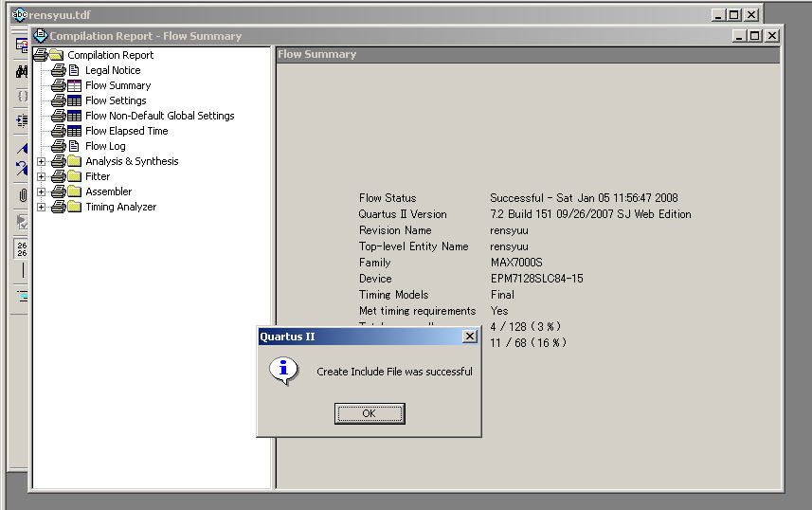Select the Fitter tree label
This screenshot has width=812, height=510.
[98, 176]
